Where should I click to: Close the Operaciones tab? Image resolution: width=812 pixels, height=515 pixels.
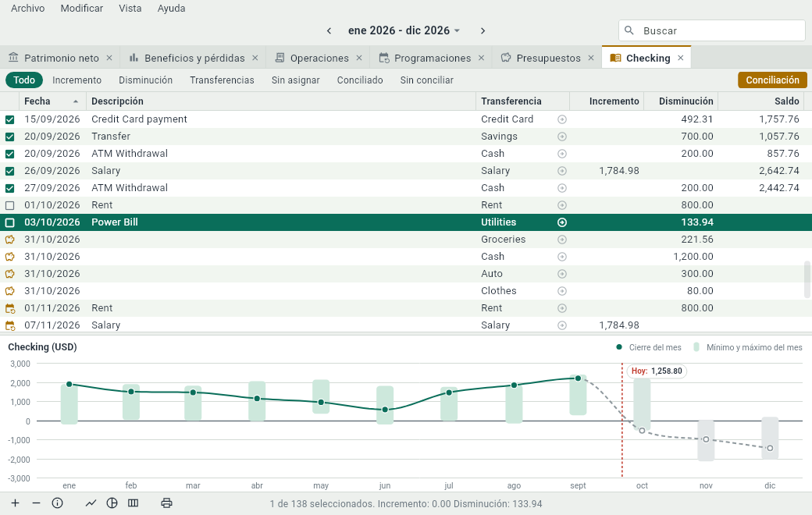(359, 58)
